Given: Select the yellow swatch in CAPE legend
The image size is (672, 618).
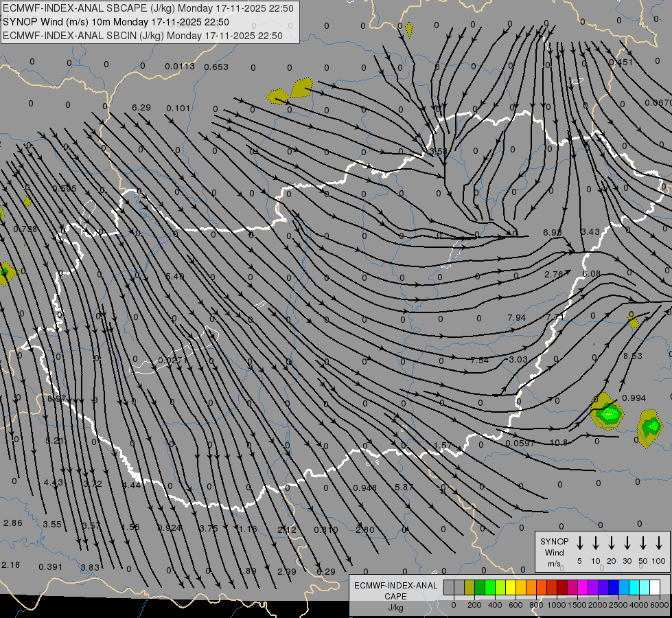Looking at the screenshot, I should click(511, 588).
